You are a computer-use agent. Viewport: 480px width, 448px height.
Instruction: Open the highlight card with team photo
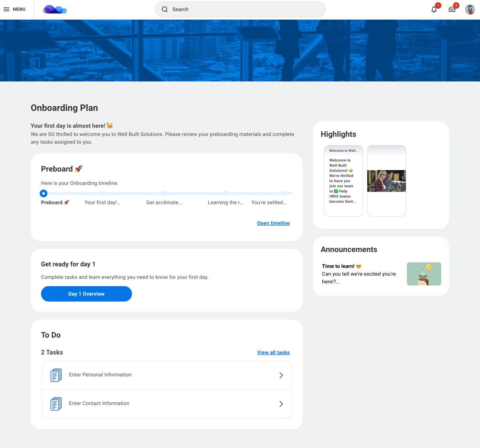(x=386, y=181)
